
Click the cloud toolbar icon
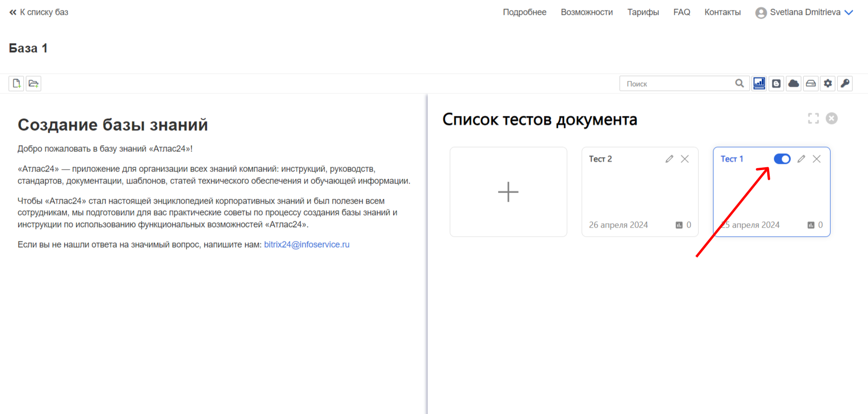[794, 83]
